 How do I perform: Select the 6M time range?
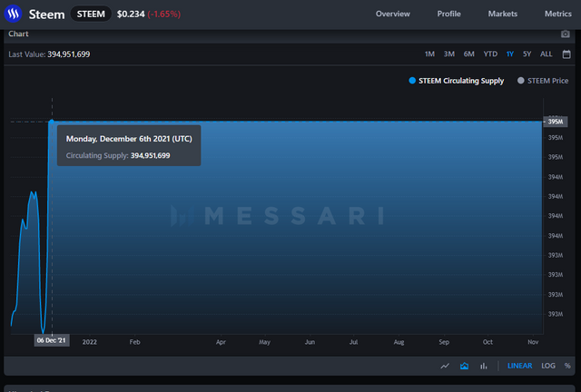tap(468, 54)
